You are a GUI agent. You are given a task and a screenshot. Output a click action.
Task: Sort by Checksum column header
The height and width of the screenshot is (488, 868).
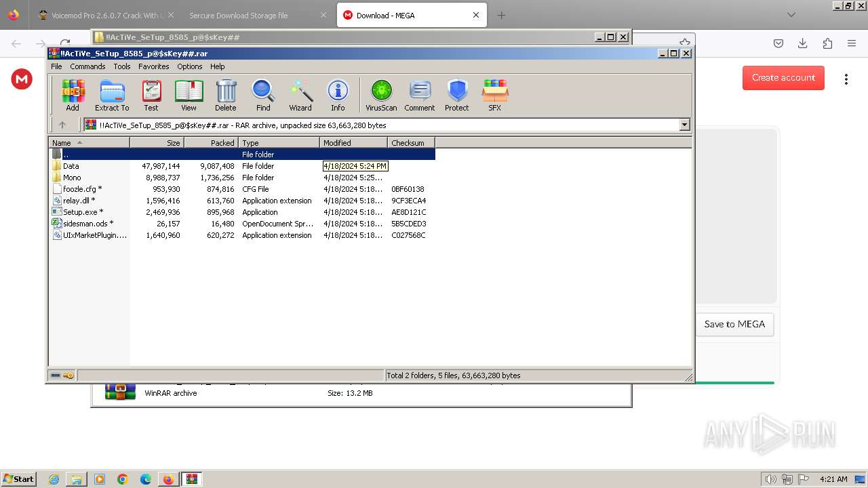pyautogui.click(x=411, y=142)
